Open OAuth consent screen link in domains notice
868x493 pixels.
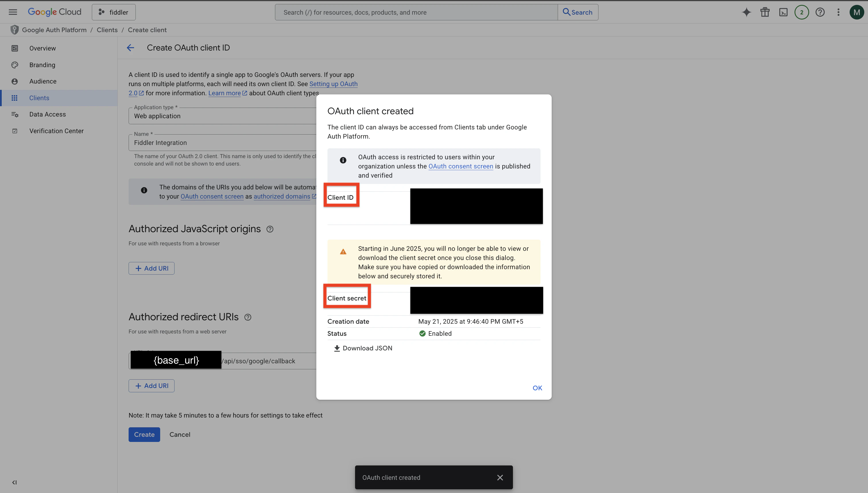(x=212, y=196)
